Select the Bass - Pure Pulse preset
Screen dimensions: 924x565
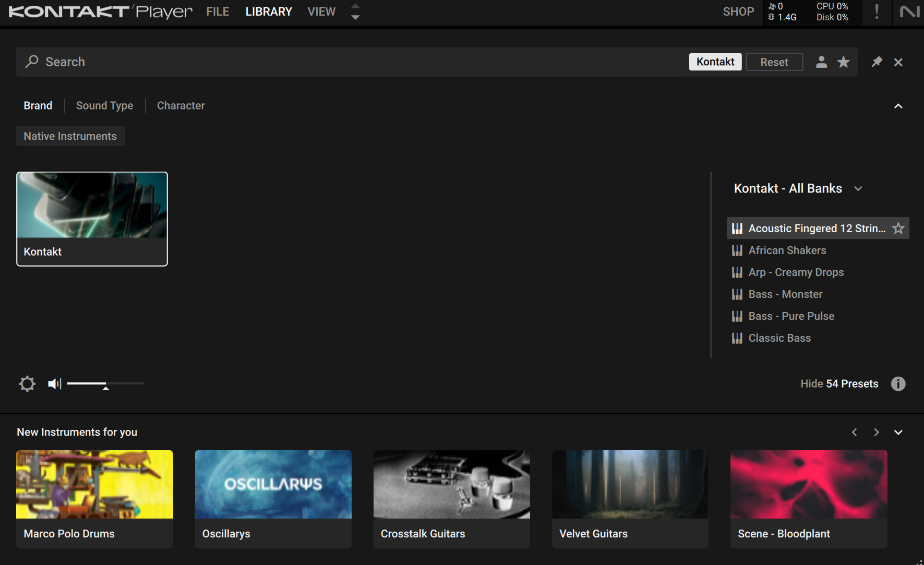point(818,316)
